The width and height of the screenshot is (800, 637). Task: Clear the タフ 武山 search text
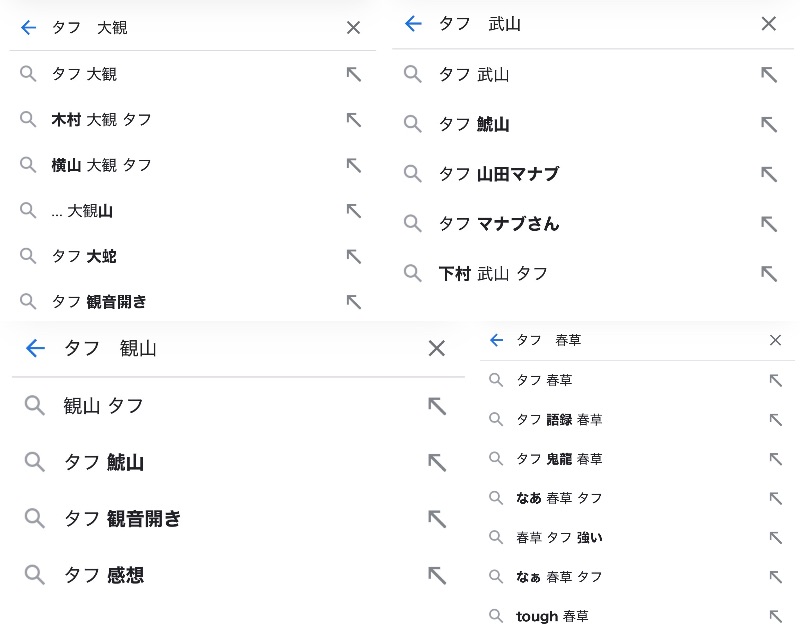pos(768,24)
